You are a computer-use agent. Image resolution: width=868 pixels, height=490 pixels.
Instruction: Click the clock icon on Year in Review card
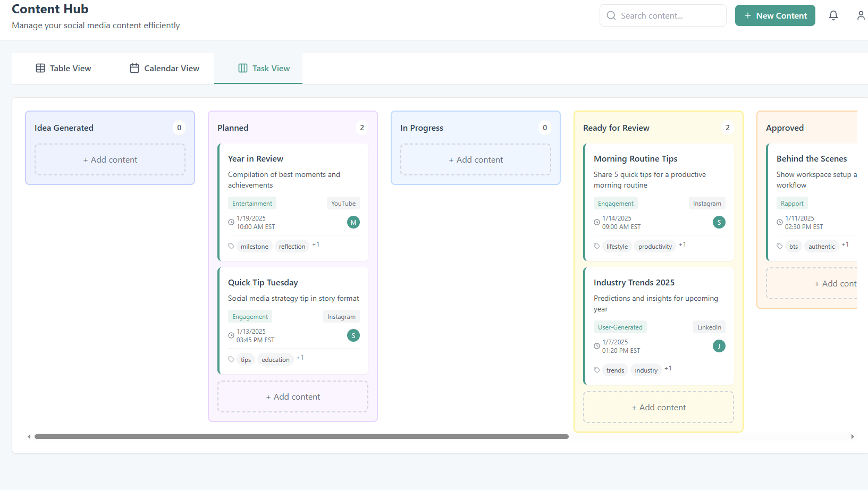point(231,222)
